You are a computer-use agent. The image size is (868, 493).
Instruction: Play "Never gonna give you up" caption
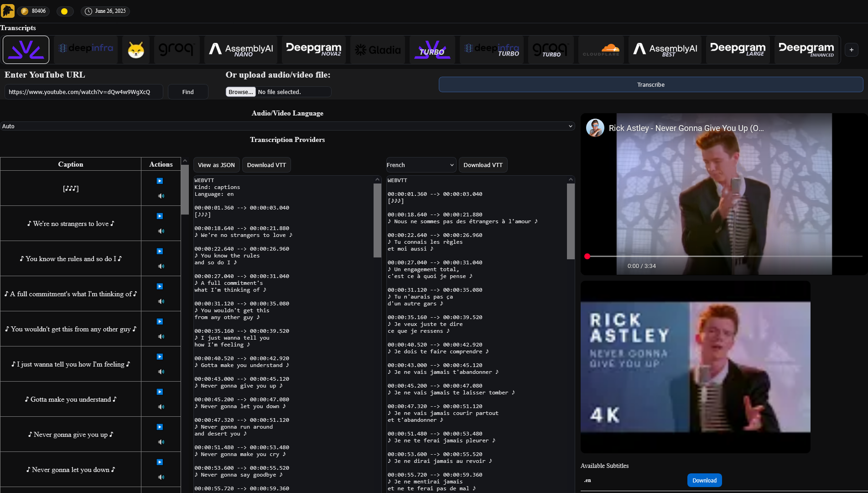pyautogui.click(x=160, y=427)
